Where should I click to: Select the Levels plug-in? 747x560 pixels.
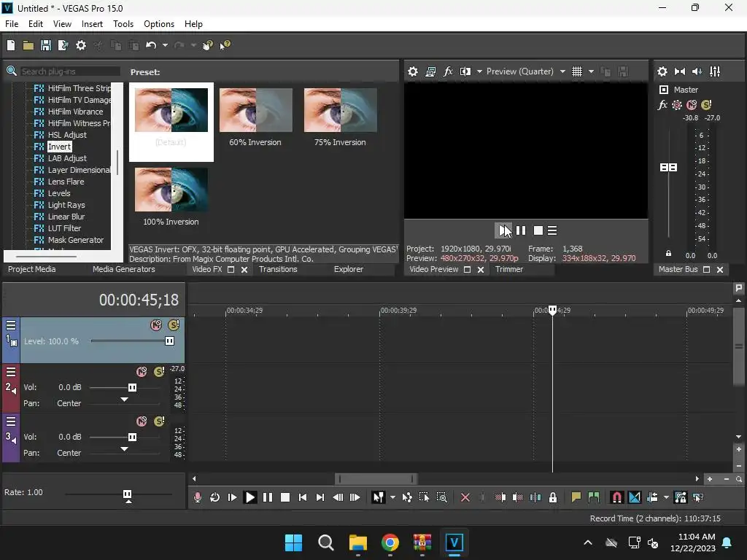pyautogui.click(x=59, y=193)
